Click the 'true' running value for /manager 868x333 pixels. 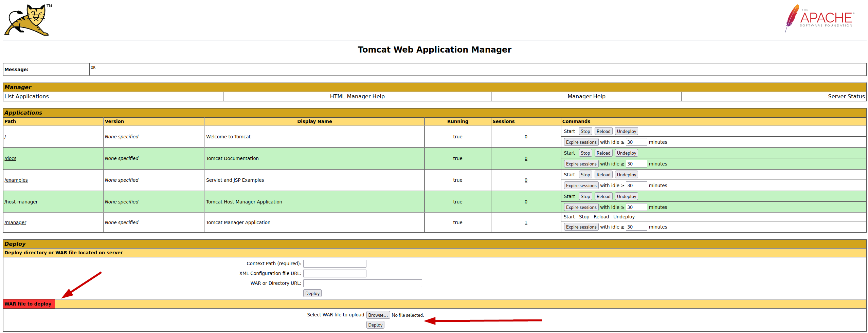[458, 222]
